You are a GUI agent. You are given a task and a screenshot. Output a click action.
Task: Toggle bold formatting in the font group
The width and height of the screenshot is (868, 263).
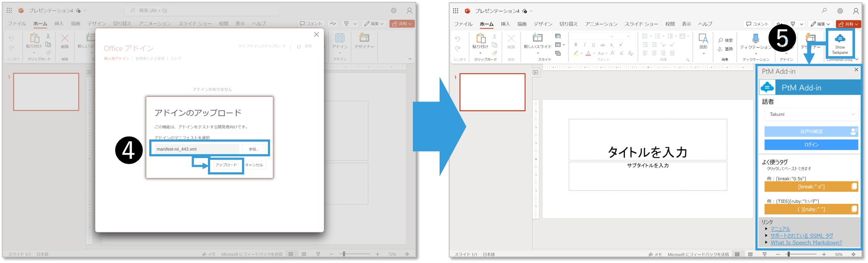(576, 44)
